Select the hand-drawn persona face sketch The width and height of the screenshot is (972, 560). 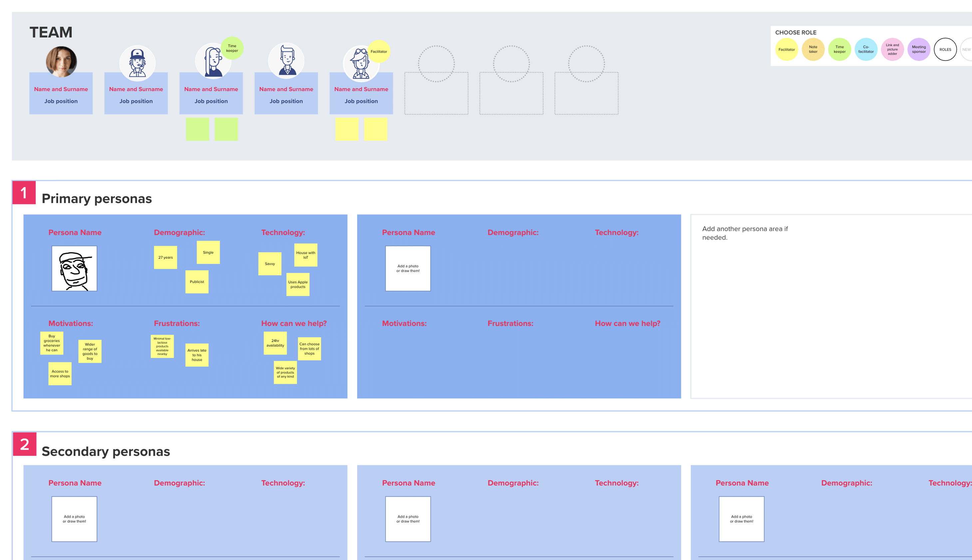[74, 268]
